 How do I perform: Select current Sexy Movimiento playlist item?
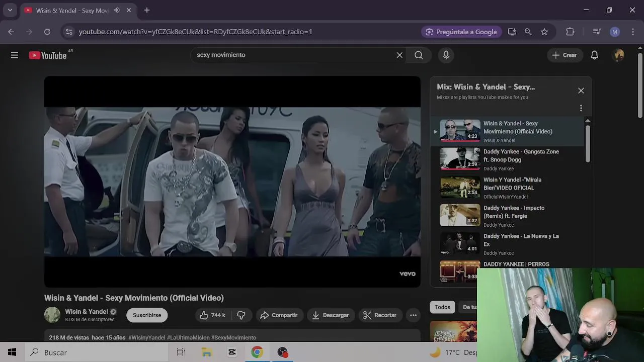(x=508, y=131)
